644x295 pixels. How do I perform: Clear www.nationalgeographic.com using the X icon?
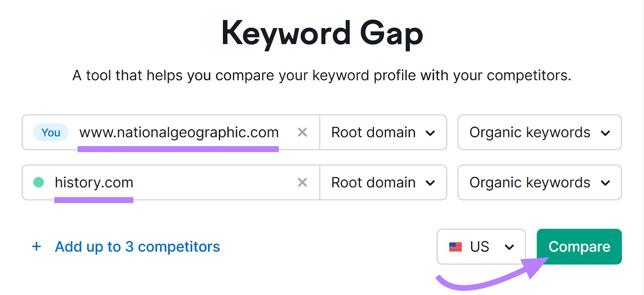302,132
